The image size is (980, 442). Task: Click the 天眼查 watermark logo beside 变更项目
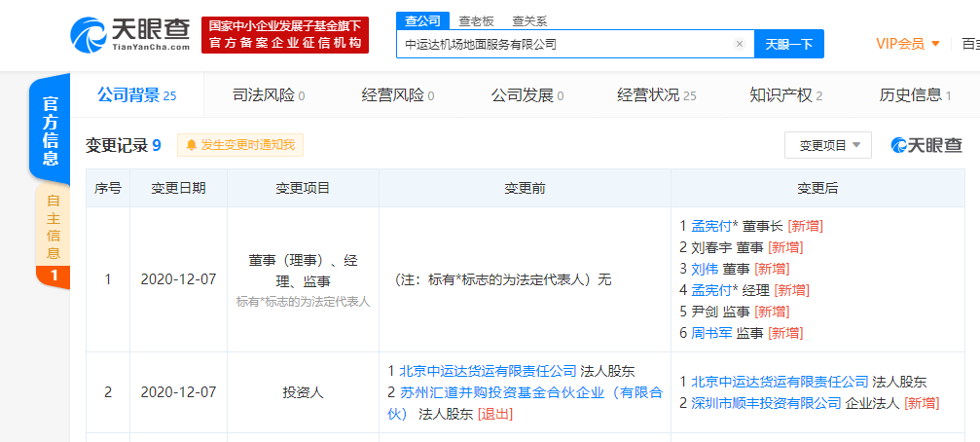click(926, 145)
